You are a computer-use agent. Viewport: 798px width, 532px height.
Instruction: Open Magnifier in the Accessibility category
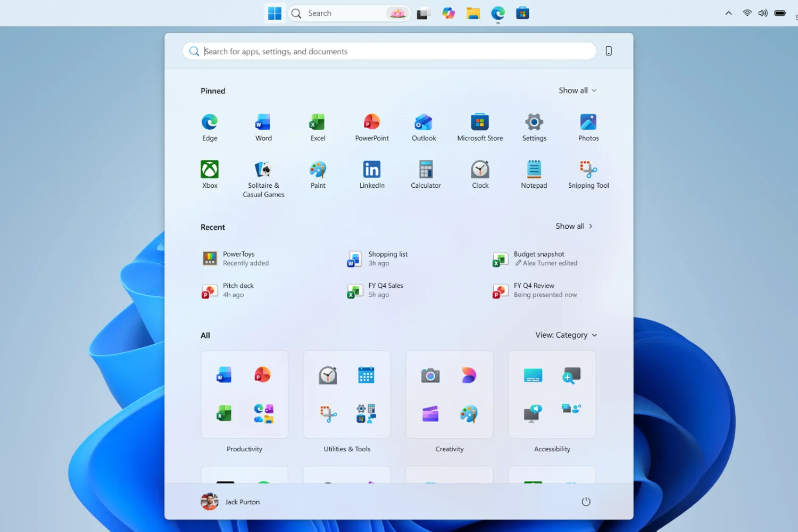(571, 376)
